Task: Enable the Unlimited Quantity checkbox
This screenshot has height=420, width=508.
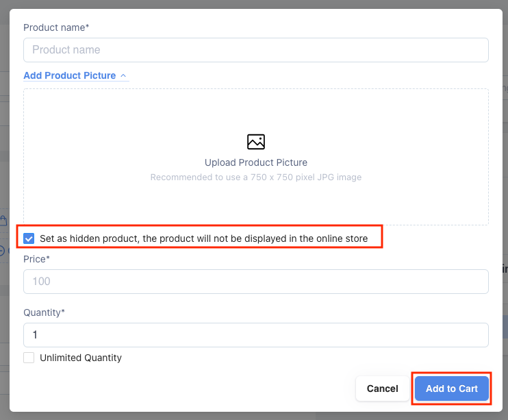Action: coord(29,358)
